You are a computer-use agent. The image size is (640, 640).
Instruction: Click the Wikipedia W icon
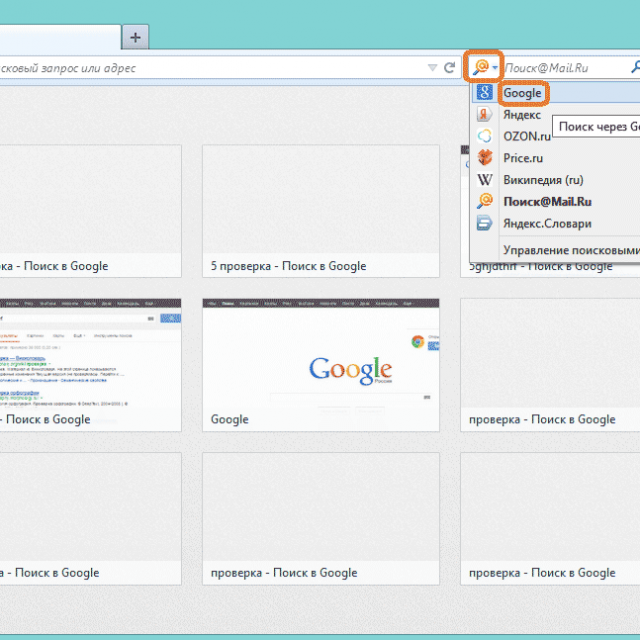point(484,180)
